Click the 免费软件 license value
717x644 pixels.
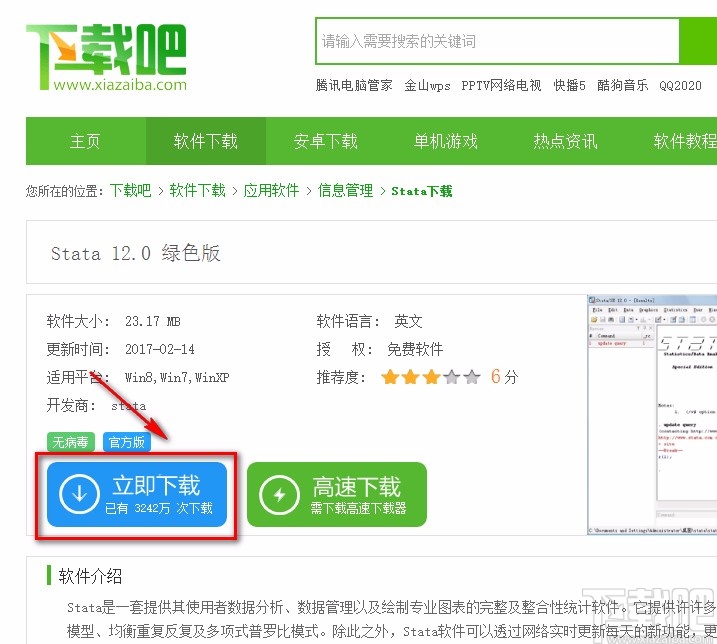(415, 349)
